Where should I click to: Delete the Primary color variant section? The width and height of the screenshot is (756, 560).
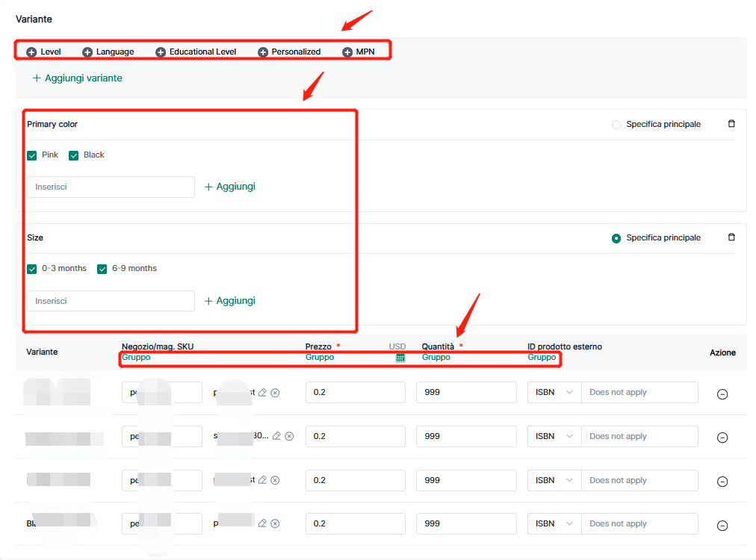coord(731,124)
